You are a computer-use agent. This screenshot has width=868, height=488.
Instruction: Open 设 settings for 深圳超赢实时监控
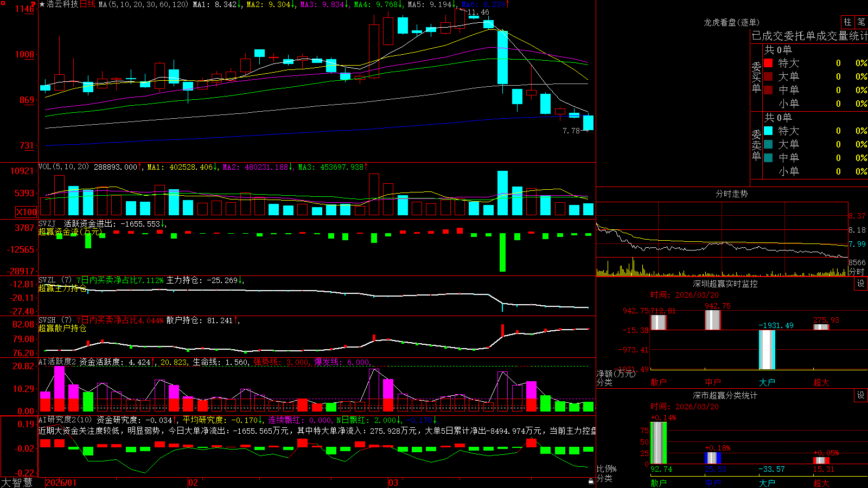point(861,284)
